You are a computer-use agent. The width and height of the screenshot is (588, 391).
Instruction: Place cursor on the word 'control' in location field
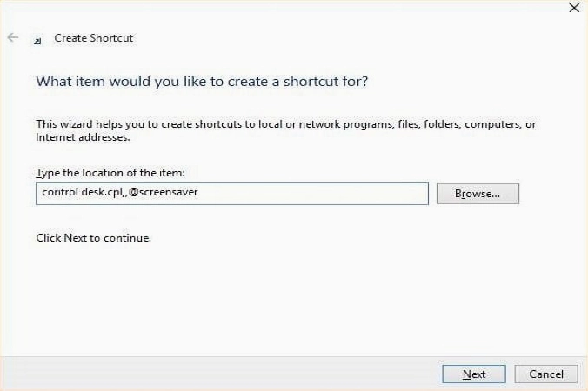coord(58,193)
